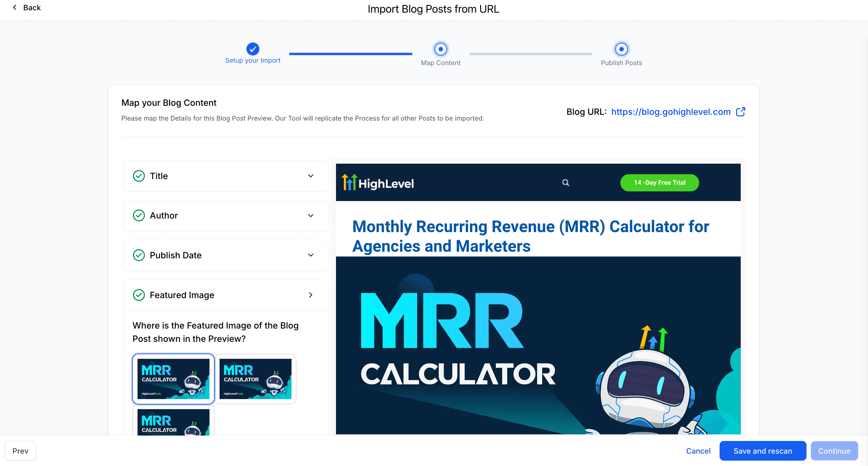Expand the Author section chevron
This screenshot has height=466, width=868.
coord(311,216)
